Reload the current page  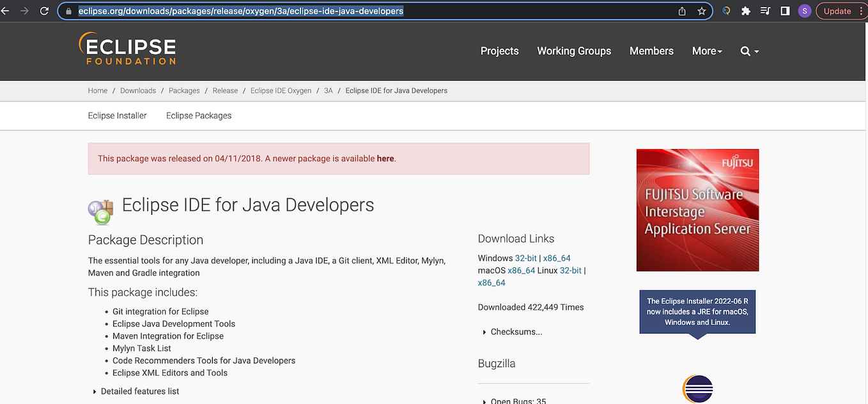pyautogui.click(x=43, y=10)
